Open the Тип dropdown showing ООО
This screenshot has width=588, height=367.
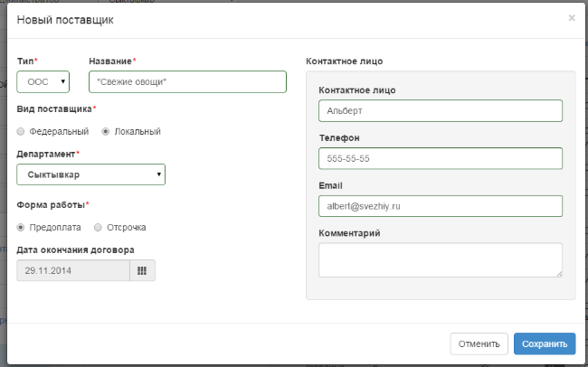pyautogui.click(x=43, y=81)
